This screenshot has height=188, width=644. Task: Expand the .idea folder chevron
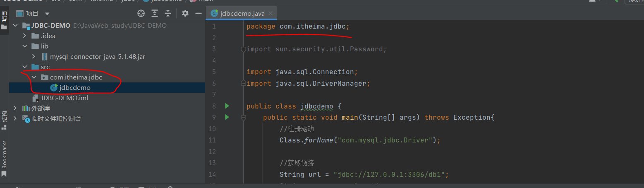(x=25, y=36)
